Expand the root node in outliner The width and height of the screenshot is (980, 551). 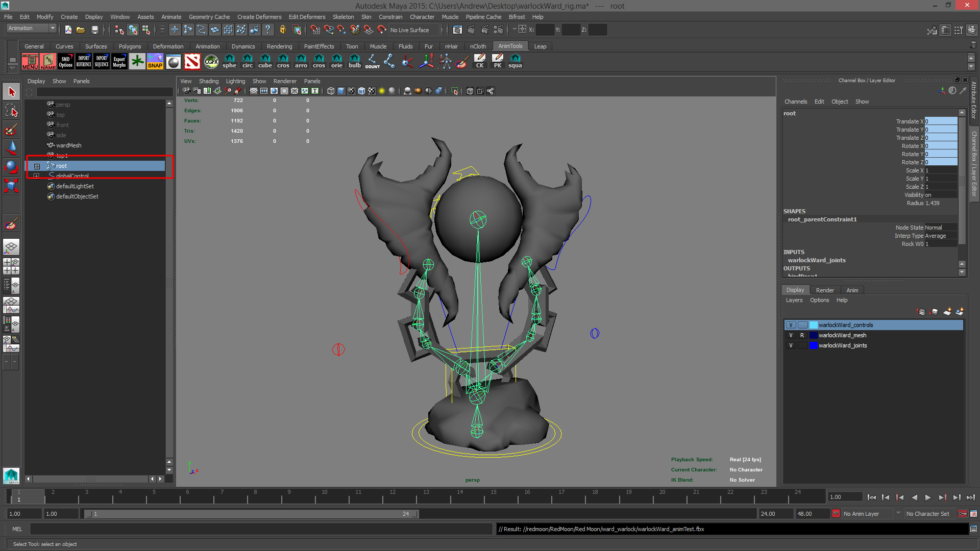point(37,166)
